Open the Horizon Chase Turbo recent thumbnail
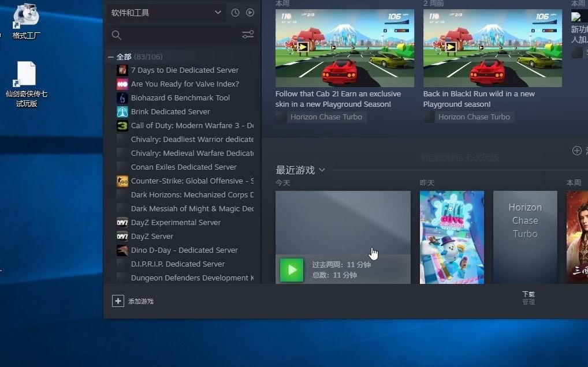The width and height of the screenshot is (588, 367). pos(524,237)
